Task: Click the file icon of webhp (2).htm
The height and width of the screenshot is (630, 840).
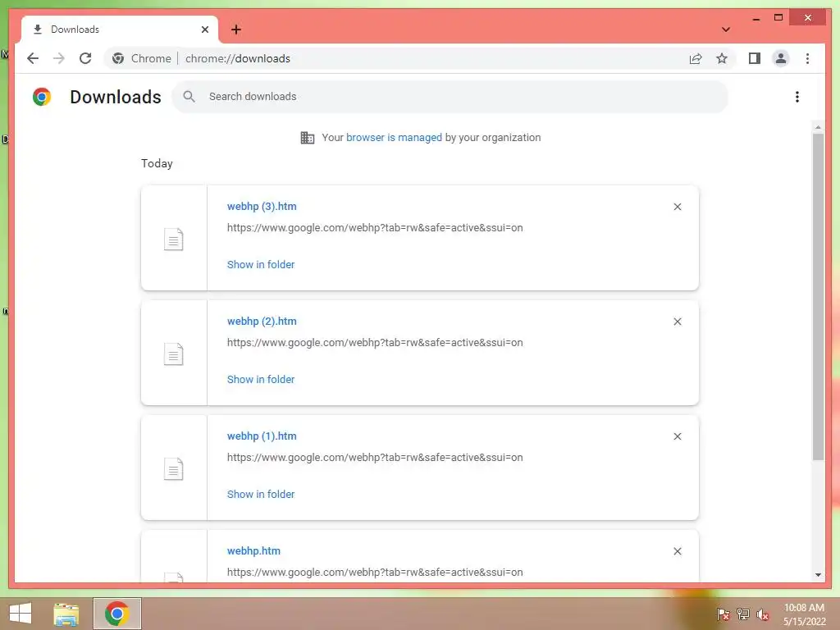Action: tap(174, 354)
